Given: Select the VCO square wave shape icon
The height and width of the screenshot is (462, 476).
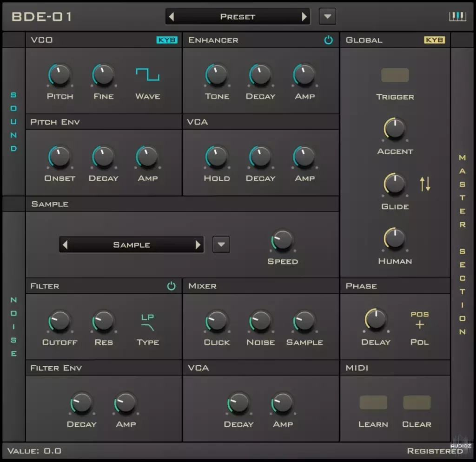Looking at the screenshot, I should tap(147, 74).
